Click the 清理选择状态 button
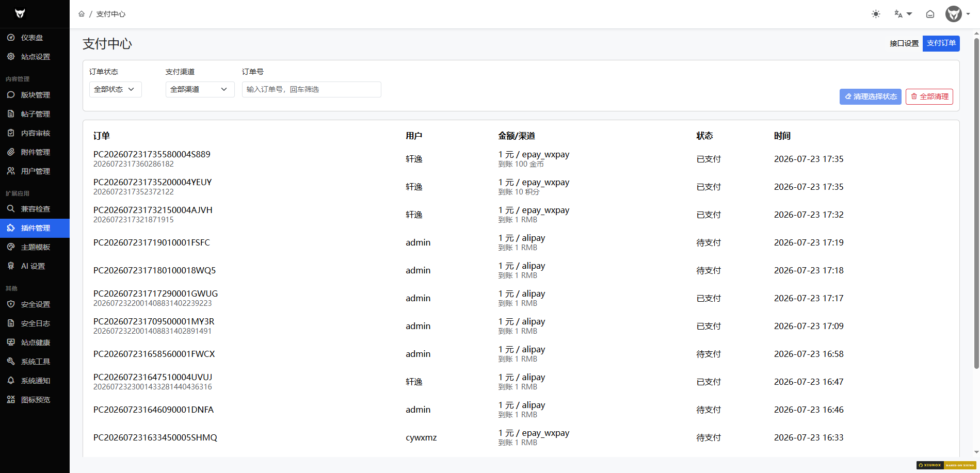Image resolution: width=980 pixels, height=473 pixels. pyautogui.click(x=870, y=96)
